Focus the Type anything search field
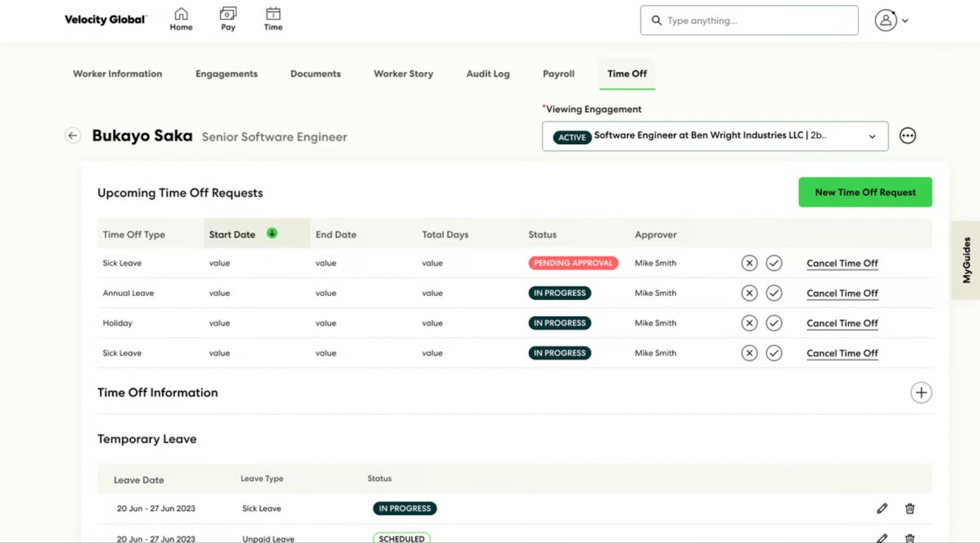The height and width of the screenshot is (543, 980). pyautogui.click(x=749, y=20)
